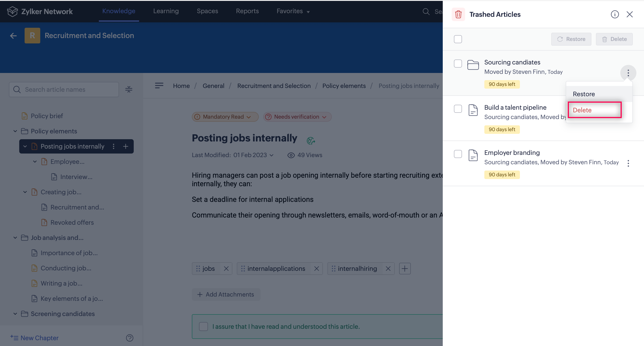Image resolution: width=644 pixels, height=346 pixels.
Task: Select all trashed articles checkbox
Action: pyautogui.click(x=458, y=39)
